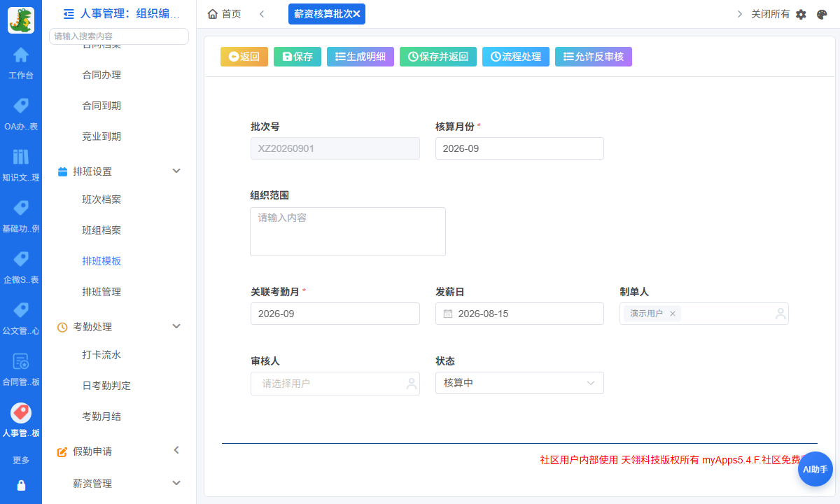Toggle the 薪资管理 menu group

click(176, 483)
